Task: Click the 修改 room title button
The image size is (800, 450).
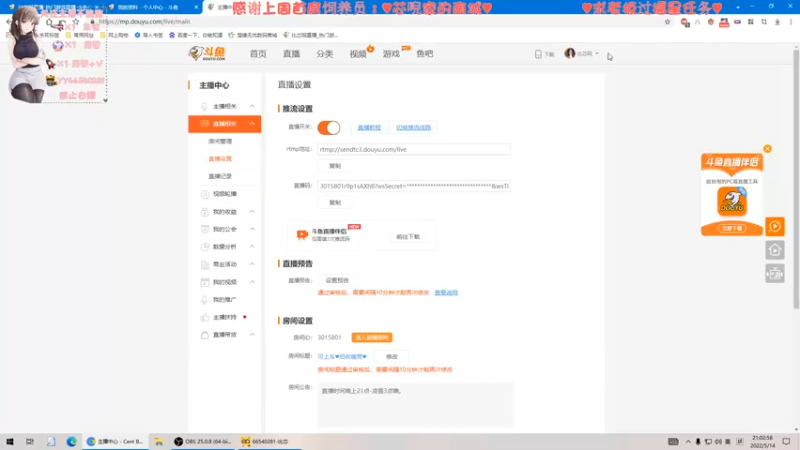Action: tap(391, 357)
